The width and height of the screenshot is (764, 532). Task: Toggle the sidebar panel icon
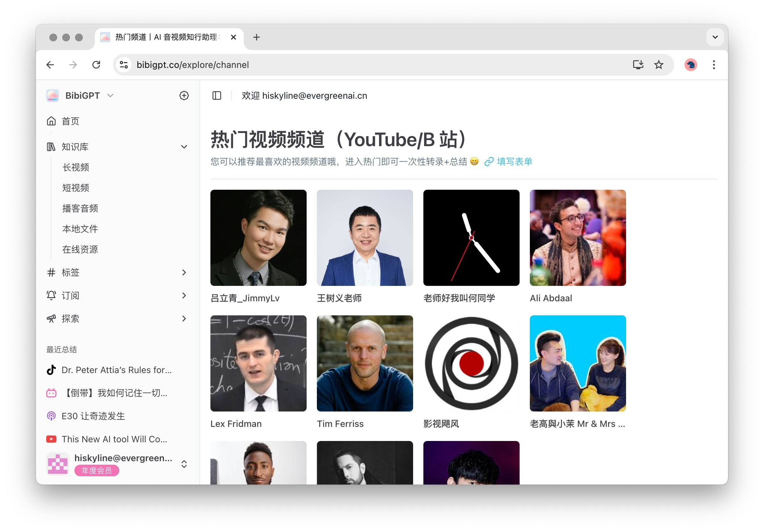coord(216,96)
